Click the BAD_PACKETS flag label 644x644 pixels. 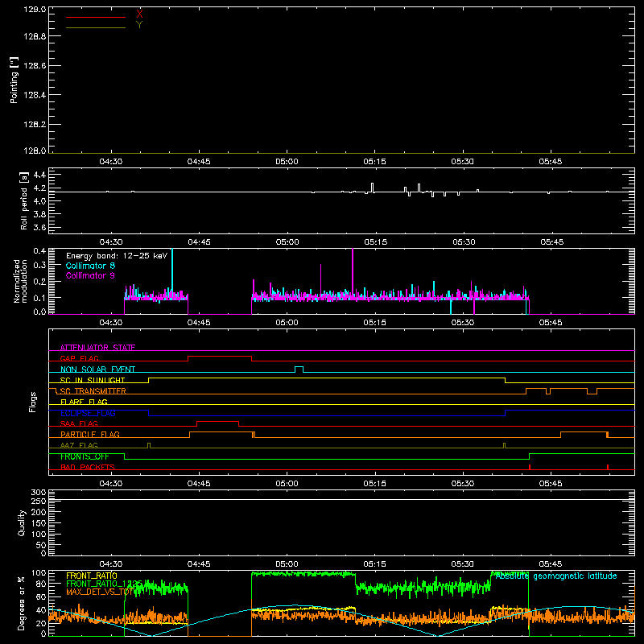pyautogui.click(x=88, y=467)
